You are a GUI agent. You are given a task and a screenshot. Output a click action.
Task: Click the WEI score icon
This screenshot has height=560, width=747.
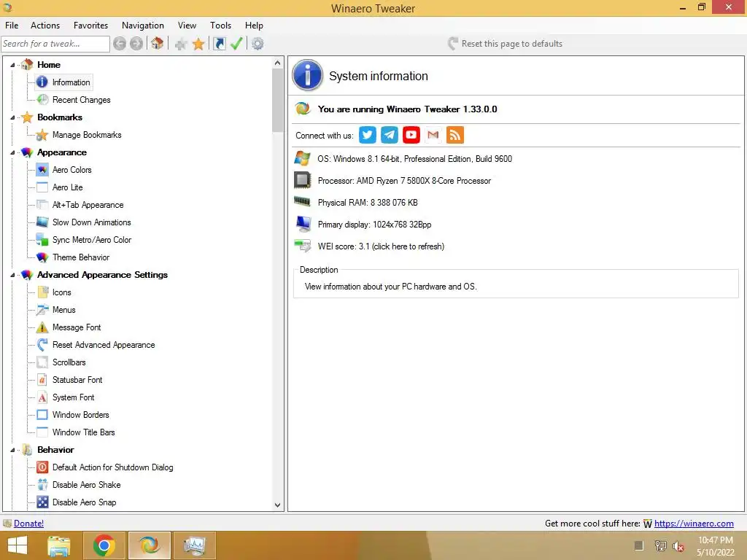click(303, 246)
